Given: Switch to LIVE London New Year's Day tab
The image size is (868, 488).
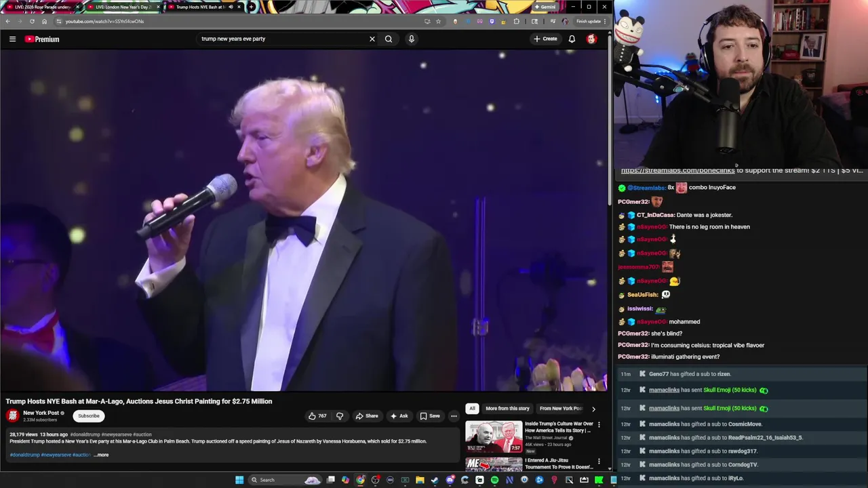Looking at the screenshot, I should pyautogui.click(x=122, y=7).
